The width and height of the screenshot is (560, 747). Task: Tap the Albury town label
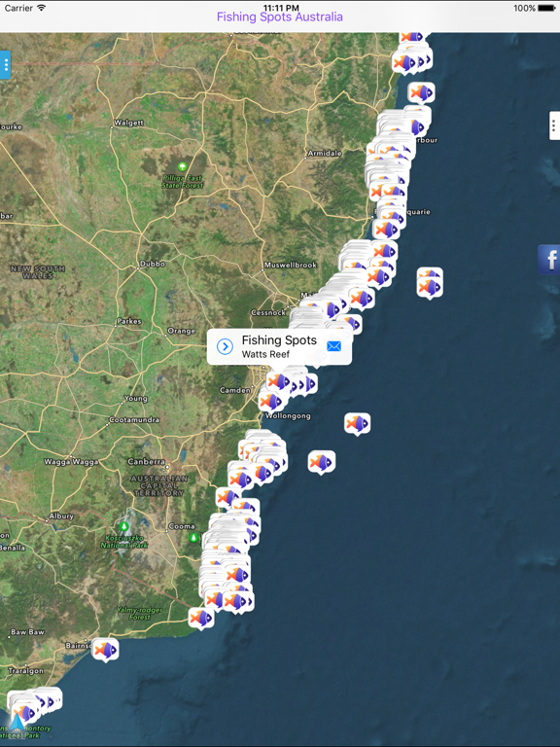click(x=61, y=516)
